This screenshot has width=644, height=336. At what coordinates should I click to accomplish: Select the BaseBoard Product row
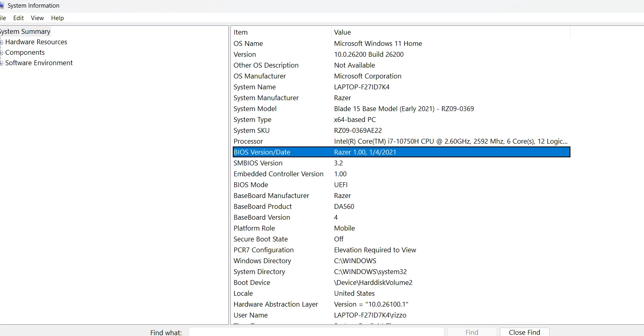point(401,206)
